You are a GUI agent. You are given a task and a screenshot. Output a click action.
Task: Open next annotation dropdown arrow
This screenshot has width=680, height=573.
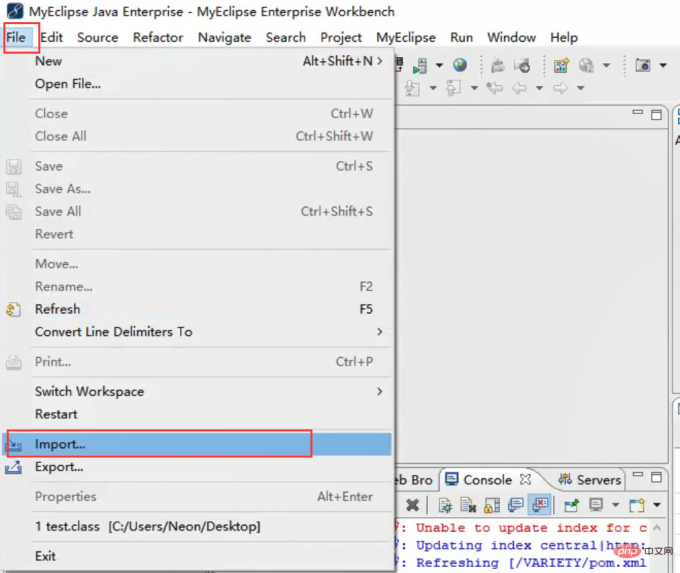[433, 88]
